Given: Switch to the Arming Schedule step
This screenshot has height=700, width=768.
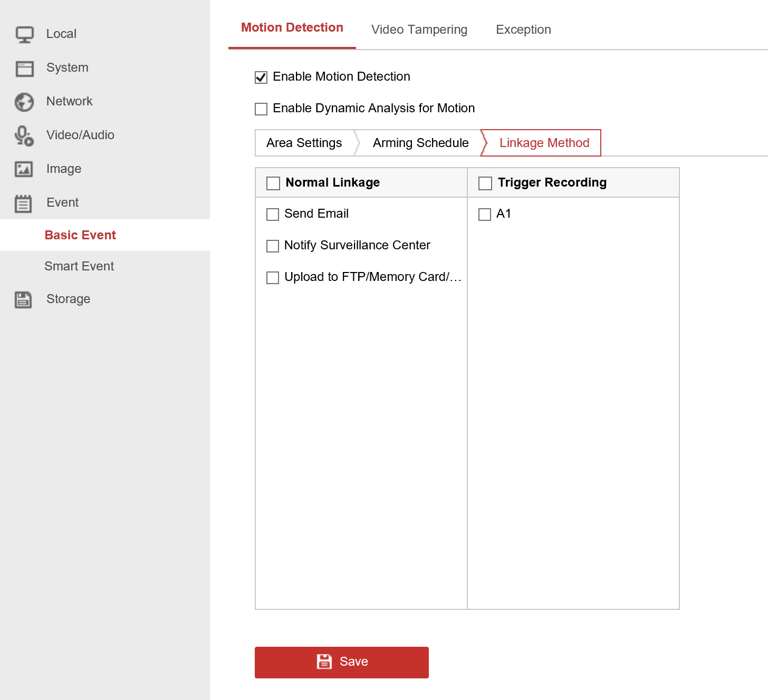Looking at the screenshot, I should [420, 143].
